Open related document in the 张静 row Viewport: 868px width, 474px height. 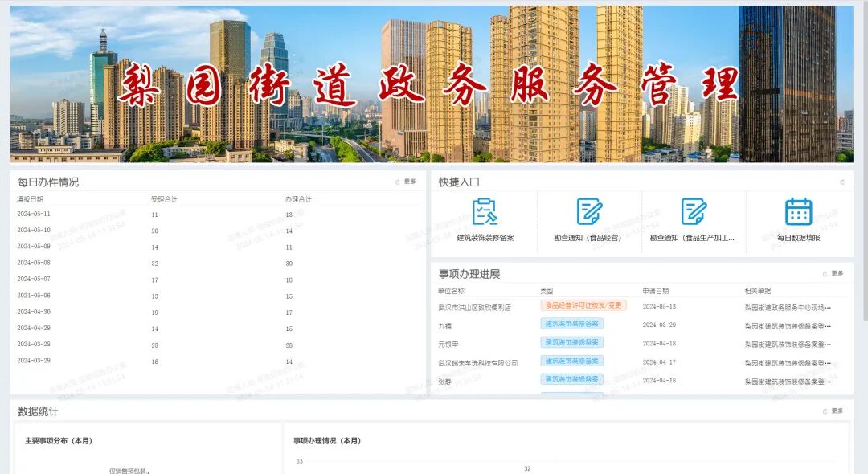click(788, 382)
